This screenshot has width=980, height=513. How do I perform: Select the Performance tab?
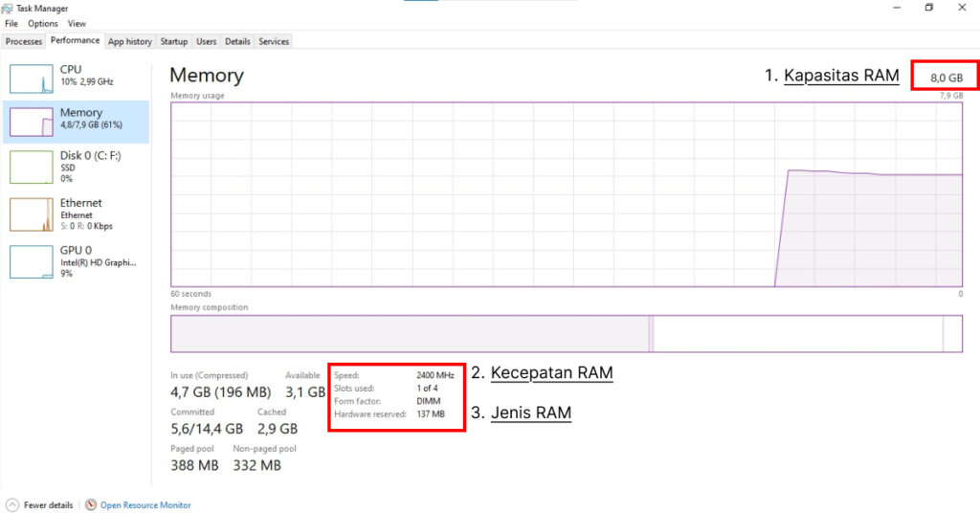tap(75, 40)
